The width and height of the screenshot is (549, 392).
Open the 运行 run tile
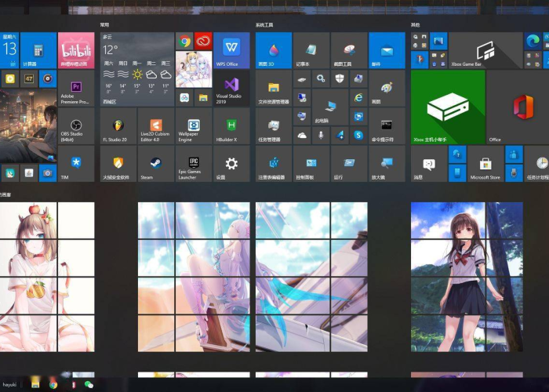click(350, 164)
